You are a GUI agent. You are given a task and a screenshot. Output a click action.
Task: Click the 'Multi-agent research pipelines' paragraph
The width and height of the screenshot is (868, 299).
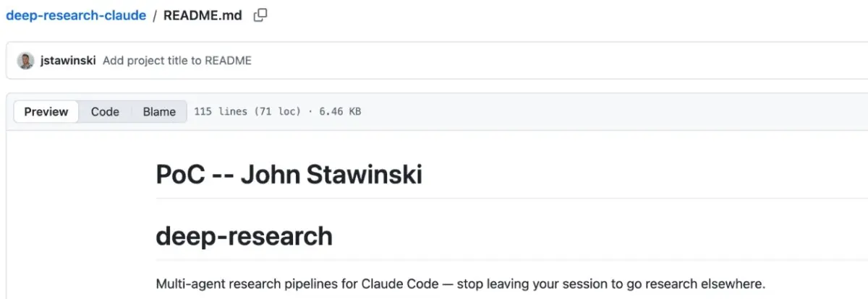[x=460, y=284]
